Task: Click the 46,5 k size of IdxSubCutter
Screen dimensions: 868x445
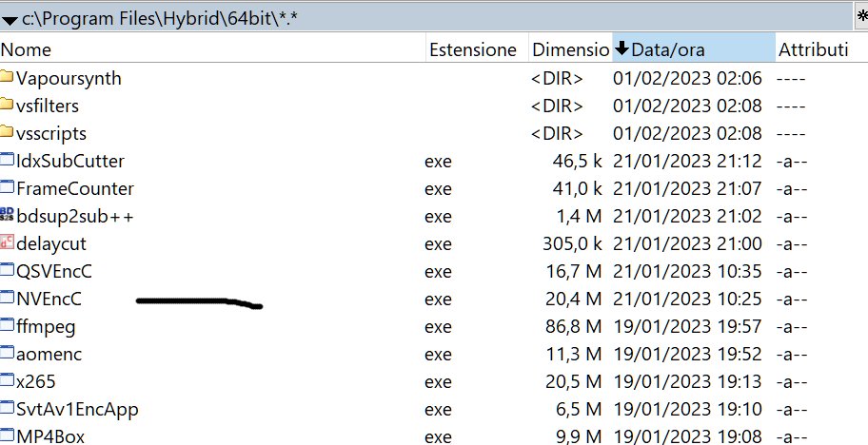Action: click(x=577, y=161)
